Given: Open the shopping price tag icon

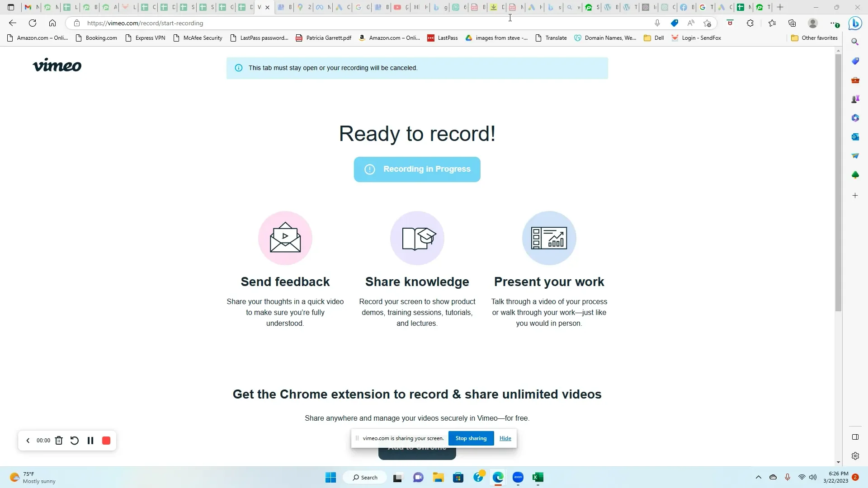Looking at the screenshot, I should pyautogui.click(x=675, y=23).
